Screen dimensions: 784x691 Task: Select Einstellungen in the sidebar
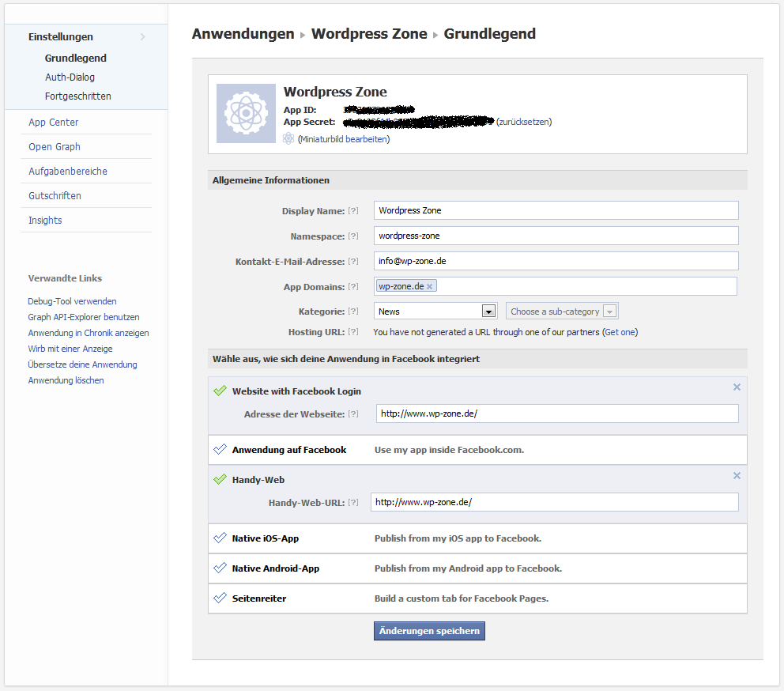(x=61, y=36)
